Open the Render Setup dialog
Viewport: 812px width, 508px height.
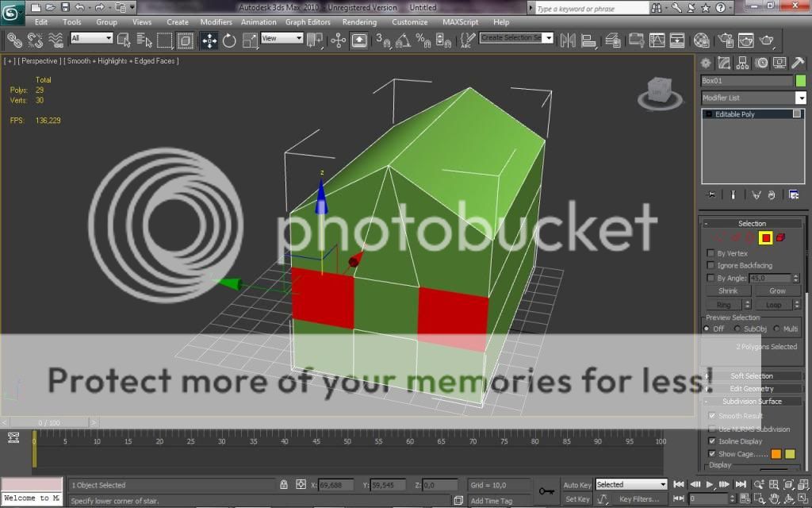(728, 40)
